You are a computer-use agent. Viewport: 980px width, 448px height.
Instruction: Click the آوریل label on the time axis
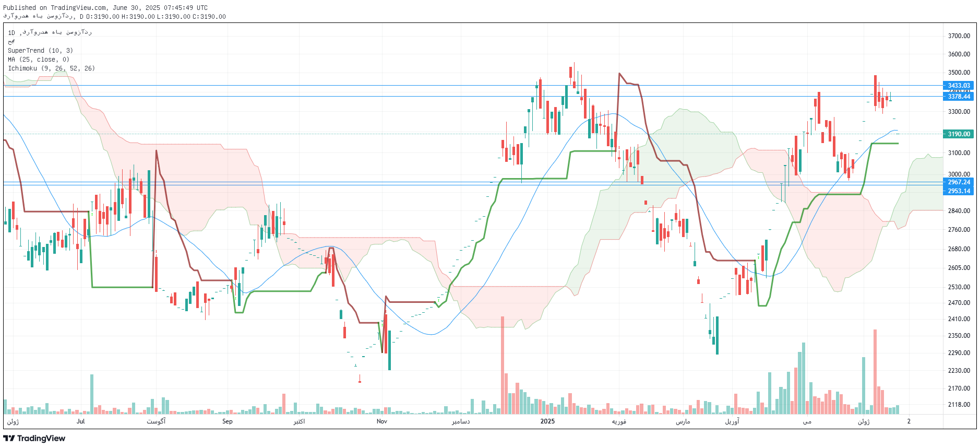[732, 421]
